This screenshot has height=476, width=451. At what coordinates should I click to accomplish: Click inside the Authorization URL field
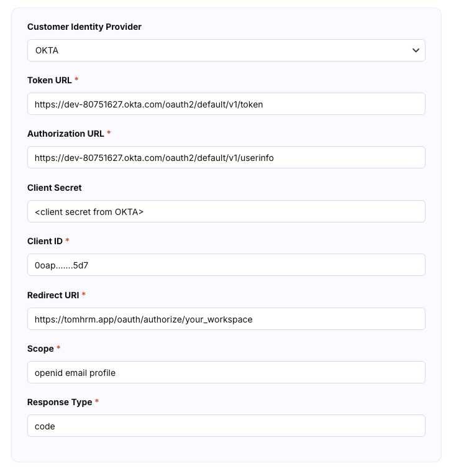226,158
